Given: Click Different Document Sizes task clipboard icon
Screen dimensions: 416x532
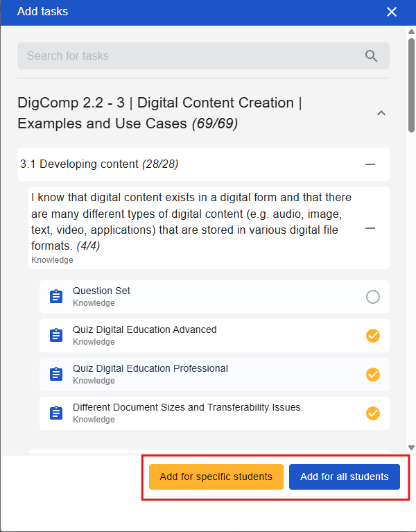Looking at the screenshot, I should tap(56, 413).
